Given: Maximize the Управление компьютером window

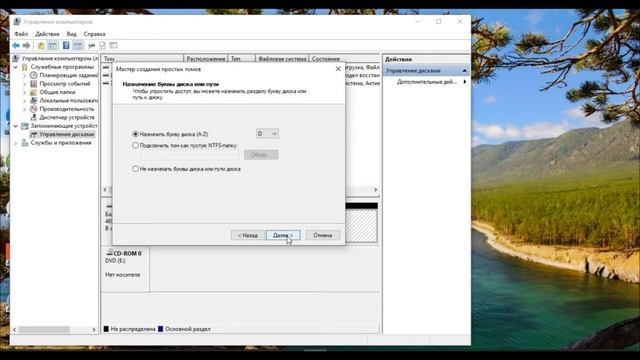Looking at the screenshot, I should (438, 22).
